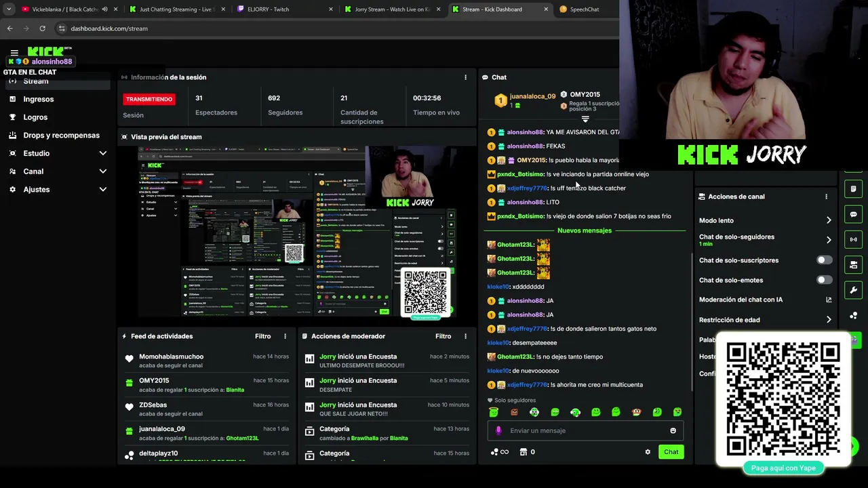Click the Ingresos sidebar icon
This screenshot has width=868, height=488.
coord(12,99)
